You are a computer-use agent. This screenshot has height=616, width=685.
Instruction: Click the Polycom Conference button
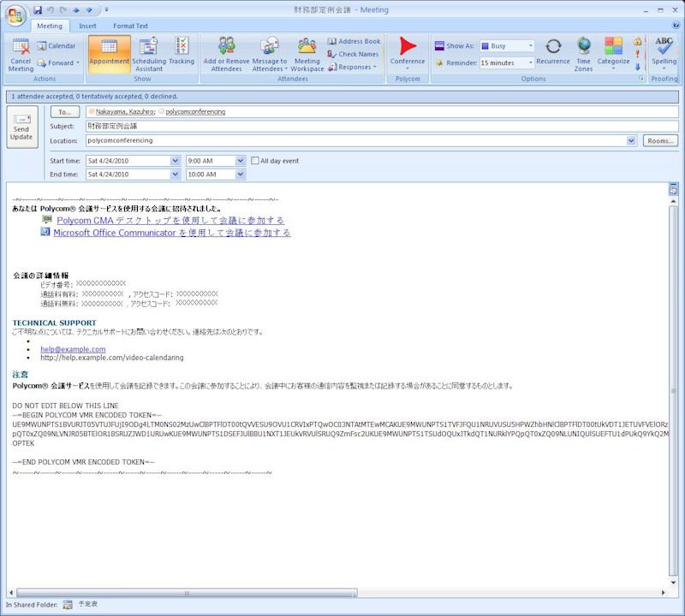[x=408, y=53]
